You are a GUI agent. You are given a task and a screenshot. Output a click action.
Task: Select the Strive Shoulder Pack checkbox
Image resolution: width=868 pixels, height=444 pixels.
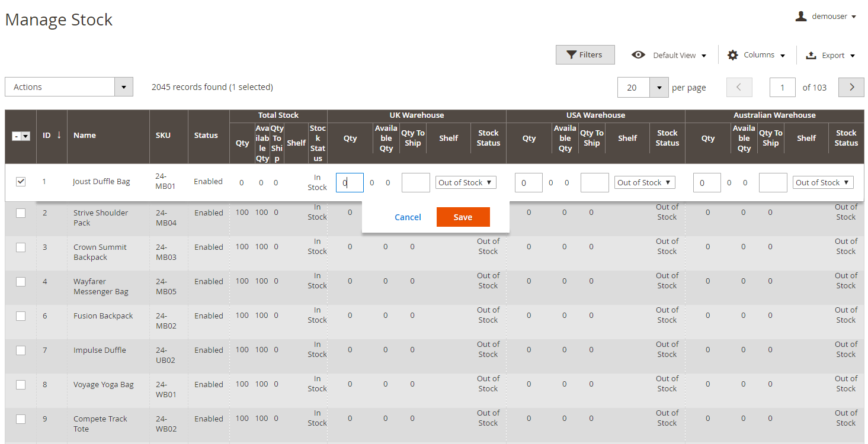tap(21, 213)
